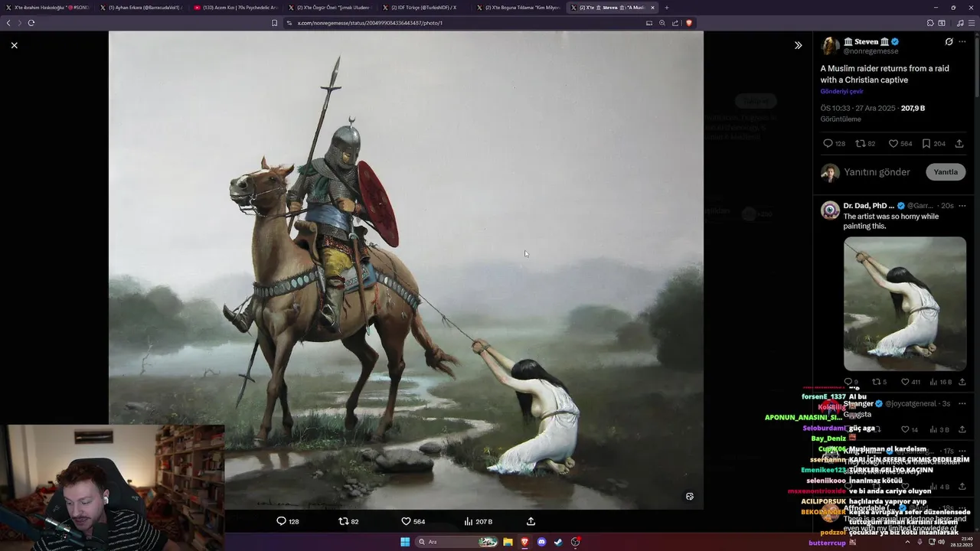This screenshot has height=551, width=980.
Task: Switch to the 'Özgür Özel' tab
Action: [329, 8]
